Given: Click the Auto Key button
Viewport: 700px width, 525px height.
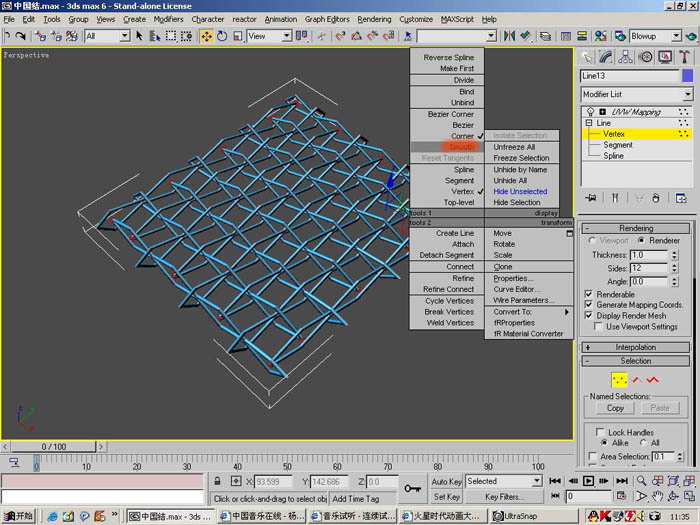Looking at the screenshot, I should 446,481.
